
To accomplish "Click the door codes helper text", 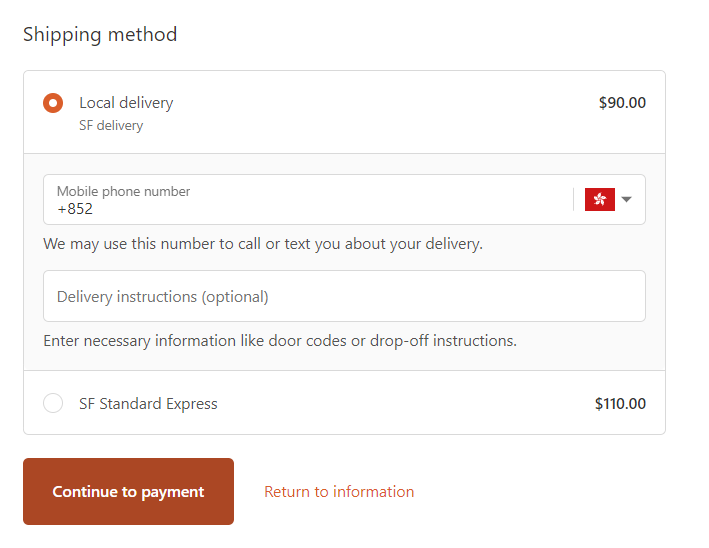I will [280, 341].
